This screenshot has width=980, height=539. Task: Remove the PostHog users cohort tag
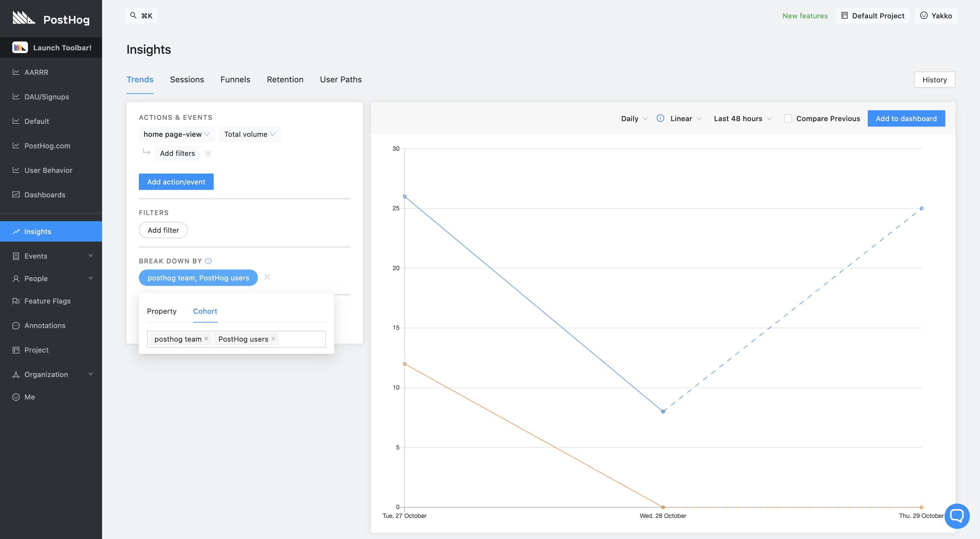pos(273,339)
